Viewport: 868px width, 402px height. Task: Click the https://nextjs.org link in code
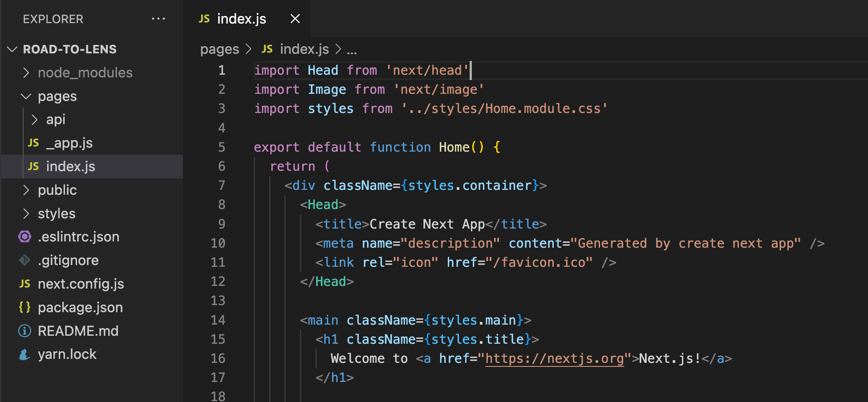coord(555,358)
